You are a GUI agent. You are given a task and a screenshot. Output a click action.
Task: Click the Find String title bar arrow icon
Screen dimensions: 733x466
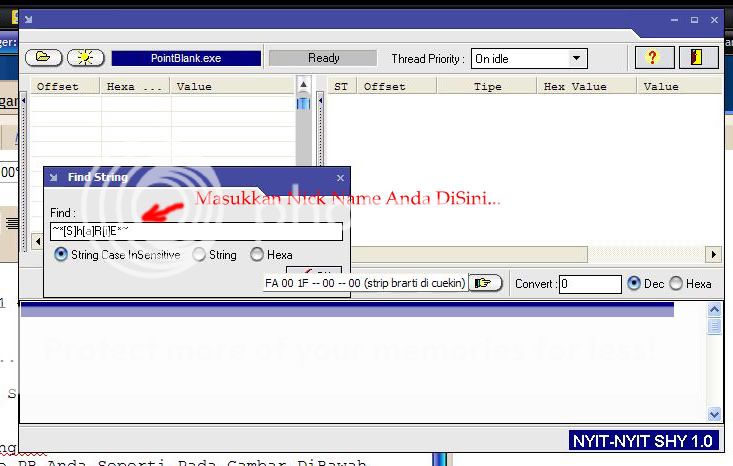point(53,177)
